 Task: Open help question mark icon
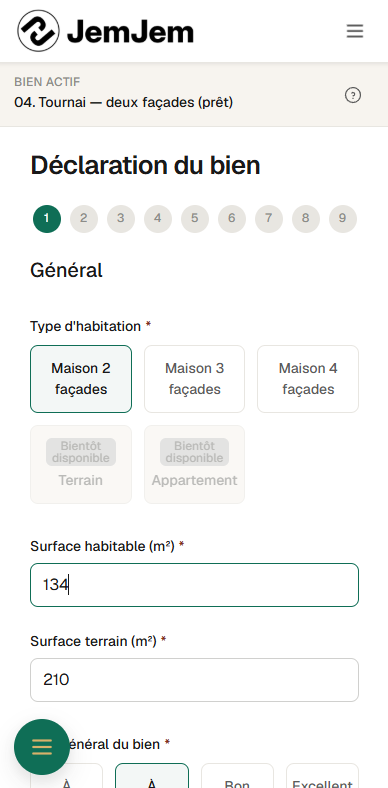[353, 95]
